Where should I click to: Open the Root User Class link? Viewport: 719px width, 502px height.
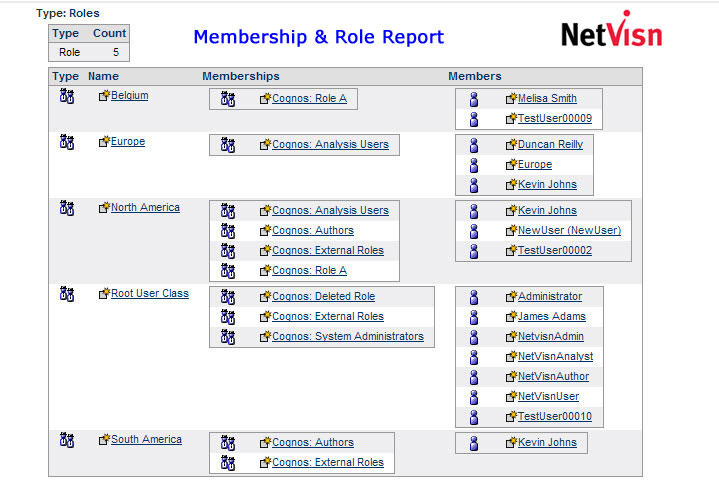tap(150, 293)
